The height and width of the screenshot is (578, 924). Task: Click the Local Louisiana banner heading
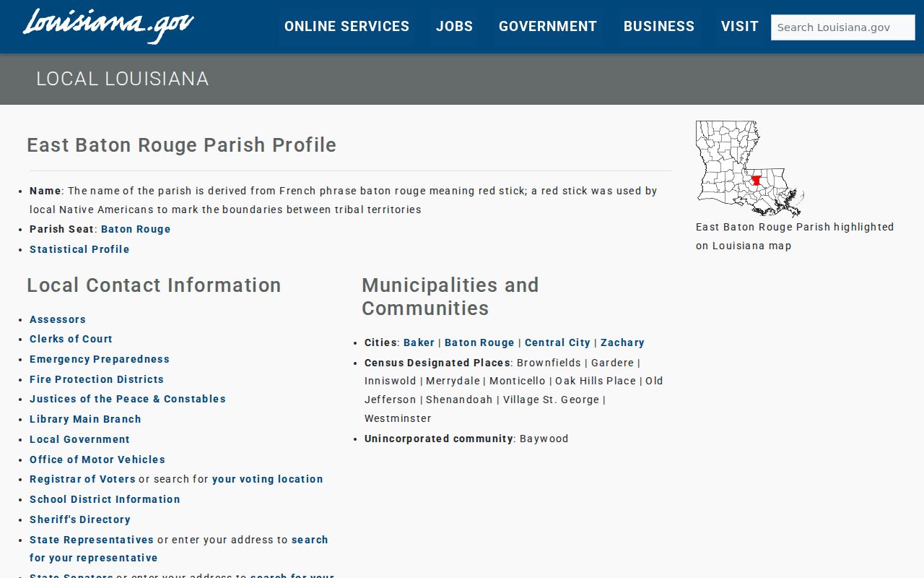coord(123,79)
